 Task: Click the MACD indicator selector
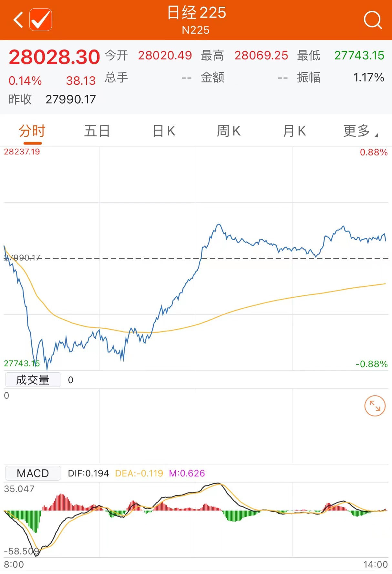[x=33, y=473]
